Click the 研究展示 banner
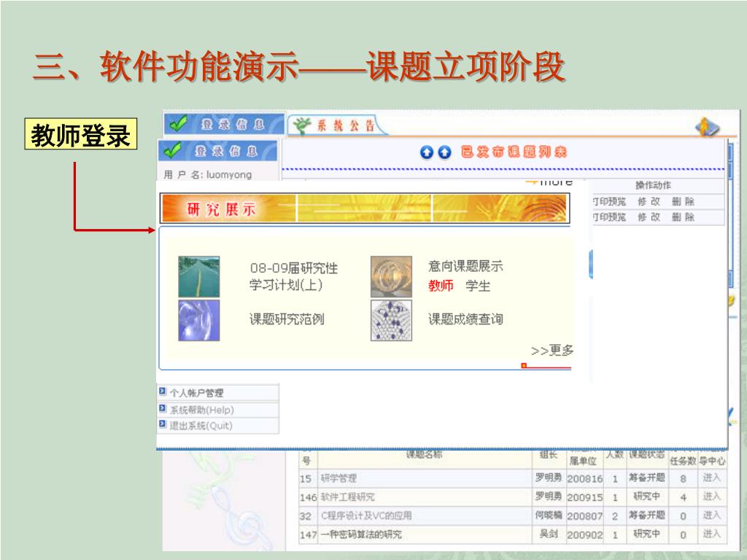The image size is (747, 560). click(365, 208)
